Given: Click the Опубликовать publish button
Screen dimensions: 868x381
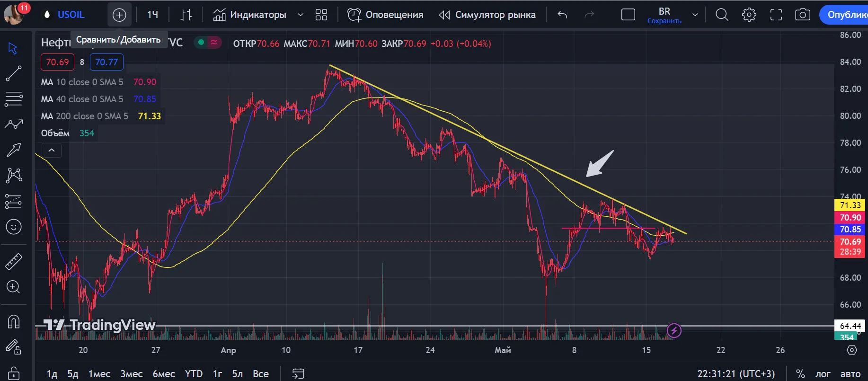Looking at the screenshot, I should [x=844, y=15].
